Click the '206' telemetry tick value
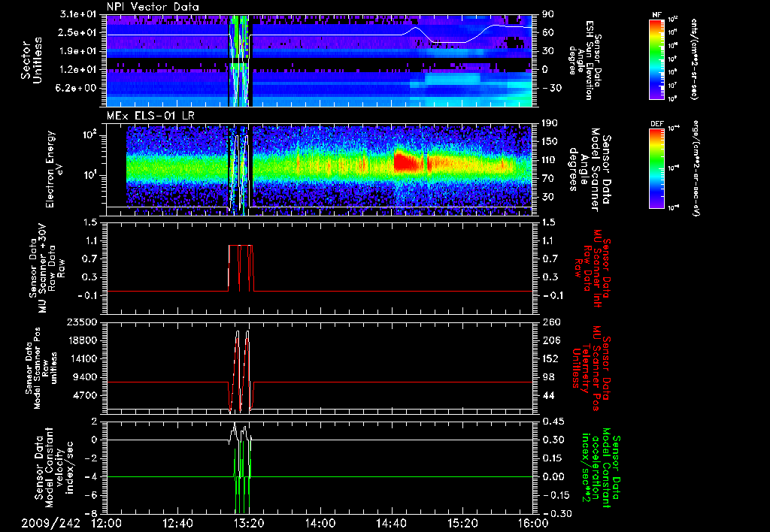The image size is (770, 532). [x=550, y=340]
